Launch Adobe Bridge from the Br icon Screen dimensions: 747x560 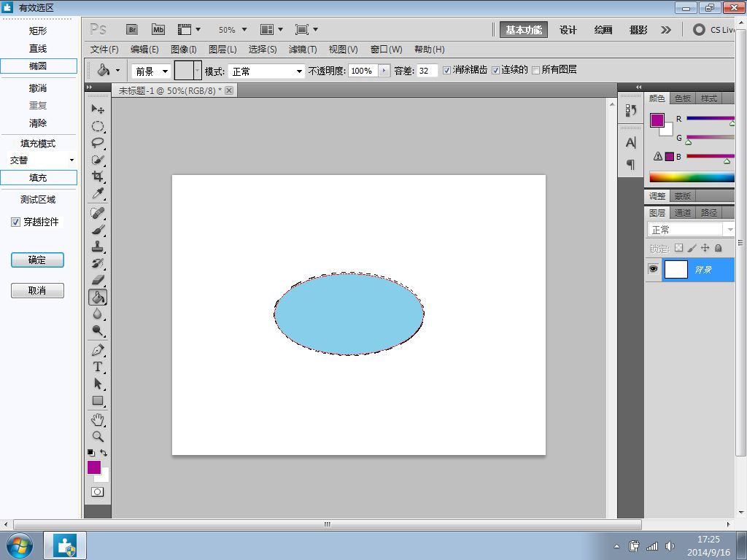pos(132,30)
